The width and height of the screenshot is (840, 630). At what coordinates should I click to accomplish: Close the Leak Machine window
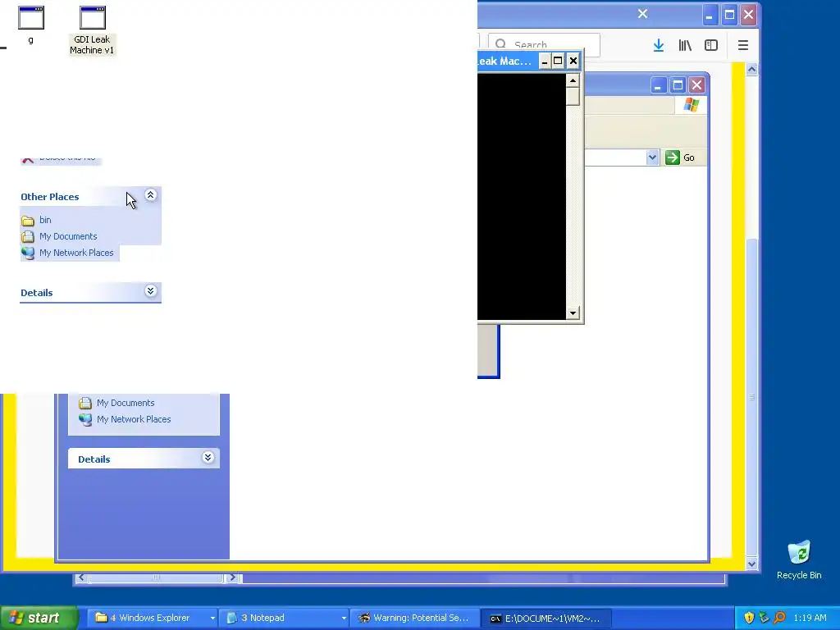tap(573, 61)
